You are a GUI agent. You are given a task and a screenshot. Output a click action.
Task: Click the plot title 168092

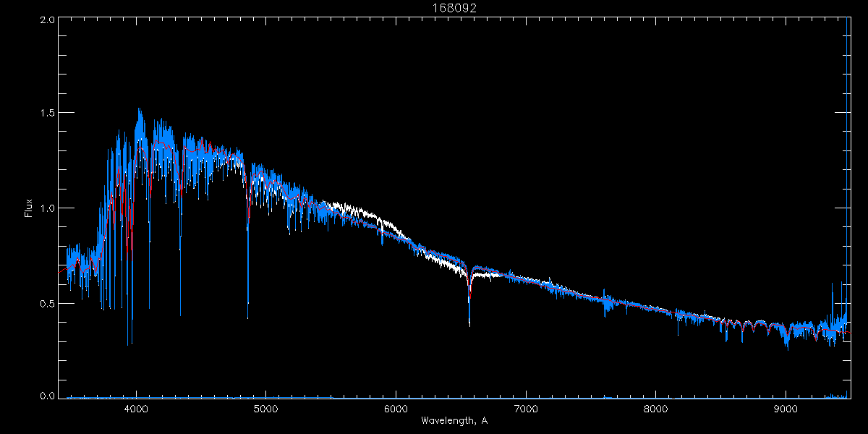point(454,8)
